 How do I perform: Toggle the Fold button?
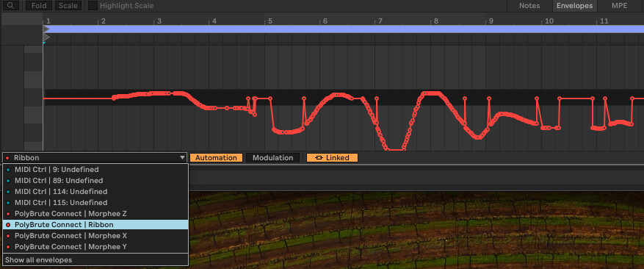coord(39,6)
